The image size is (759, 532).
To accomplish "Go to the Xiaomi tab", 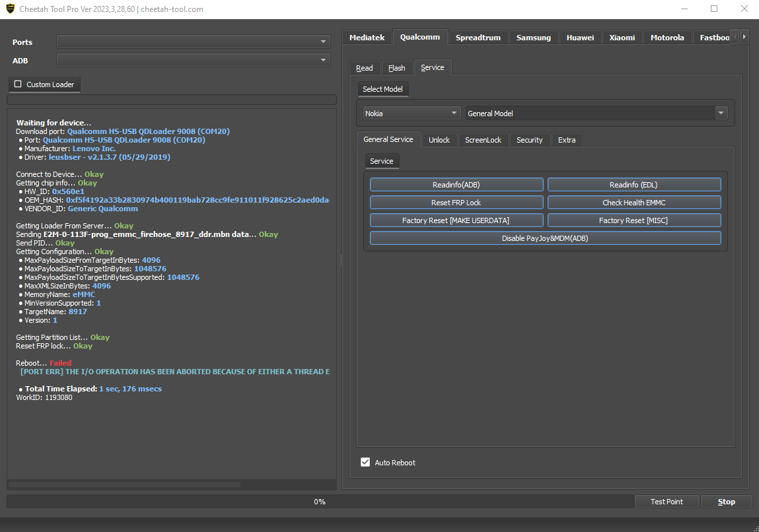I will tap(622, 38).
